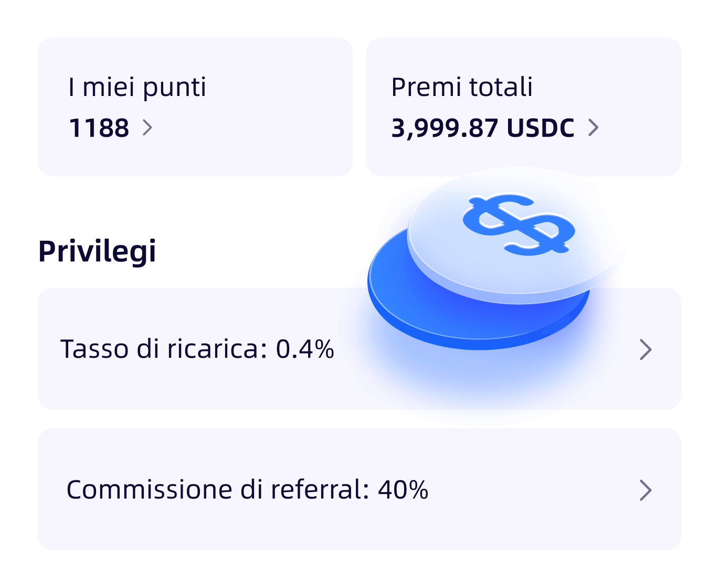Image resolution: width=719 pixels, height=588 pixels.
Task: Open the I miei punti card
Action: (x=195, y=107)
